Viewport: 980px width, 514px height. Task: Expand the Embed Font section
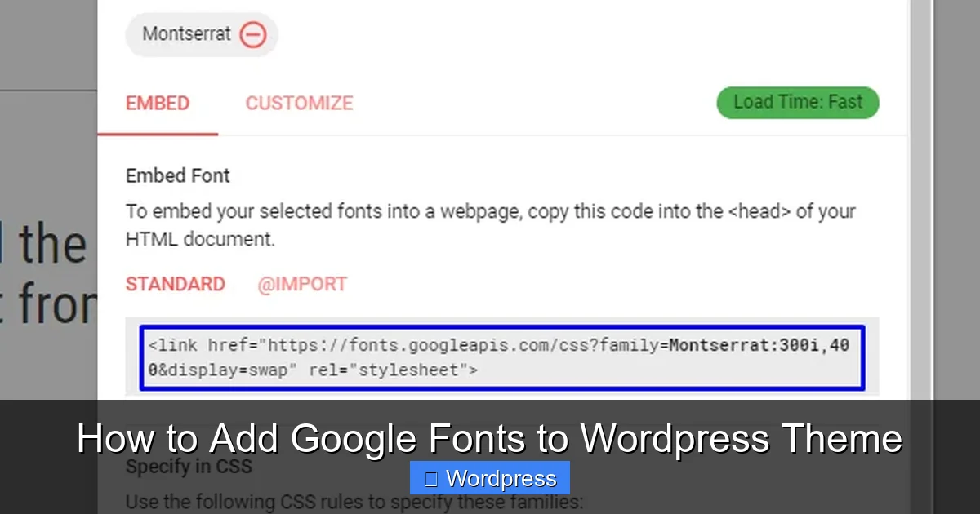coord(177,175)
